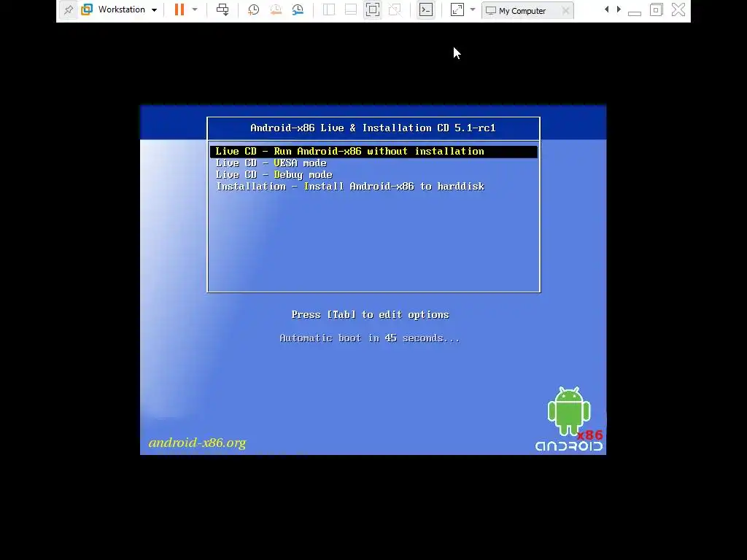Image resolution: width=747 pixels, height=560 pixels.
Task: Click the stretch guest display icon
Action: point(457,9)
